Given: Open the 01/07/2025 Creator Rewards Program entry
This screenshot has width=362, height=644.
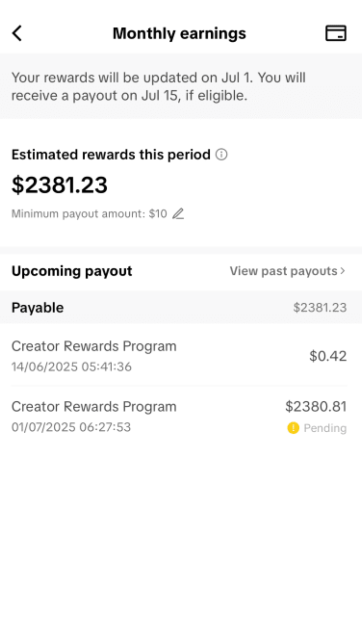Looking at the screenshot, I should tap(94, 416).
